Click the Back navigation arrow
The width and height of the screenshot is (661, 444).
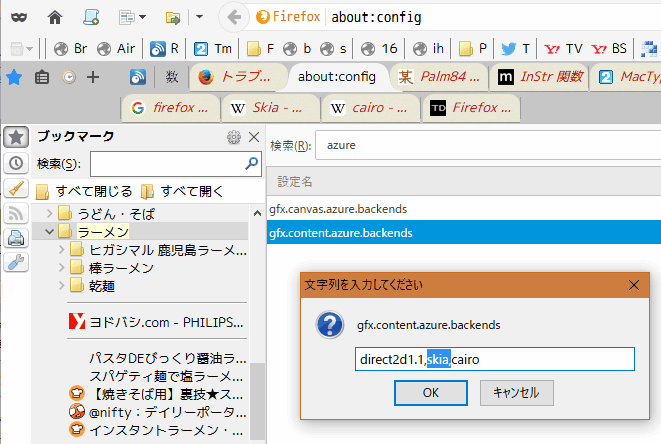point(234,17)
